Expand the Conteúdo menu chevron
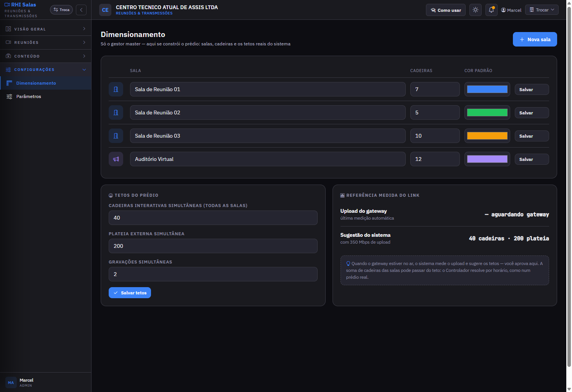The width and height of the screenshot is (572, 392). tap(84, 56)
